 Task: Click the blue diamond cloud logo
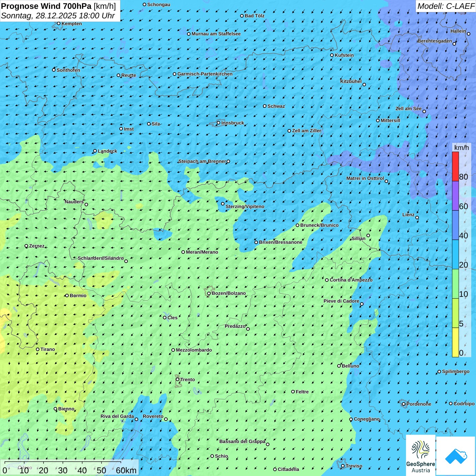tap(456, 456)
